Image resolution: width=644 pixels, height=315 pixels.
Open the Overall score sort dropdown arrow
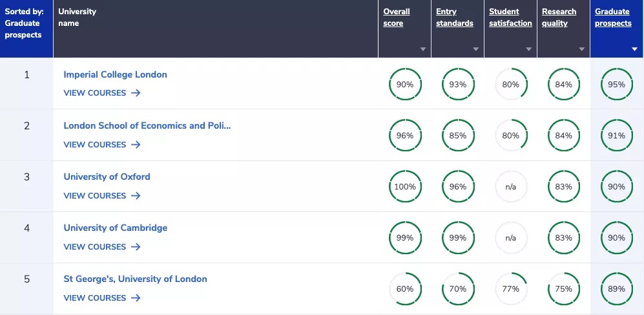click(422, 49)
